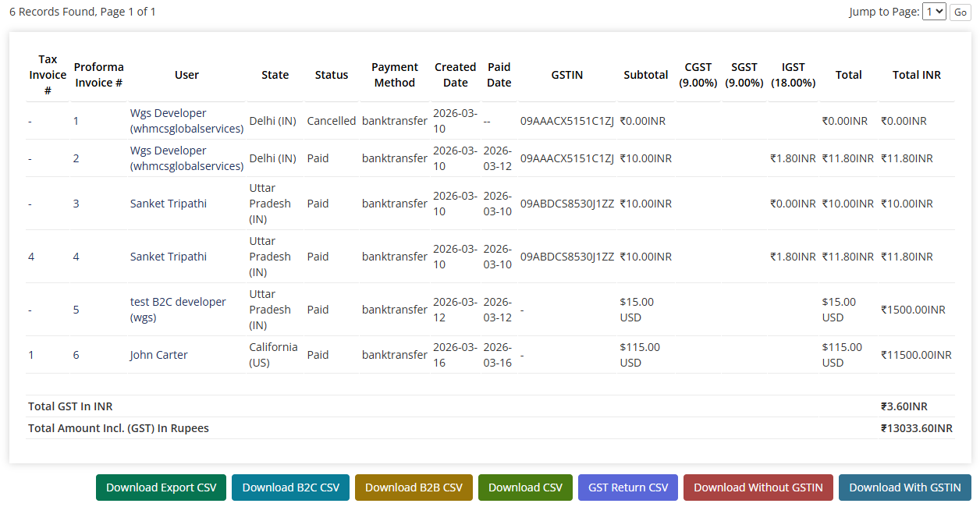The height and width of the screenshot is (507, 980).
Task: Open tax invoice 1 for John Carter
Action: click(31, 355)
